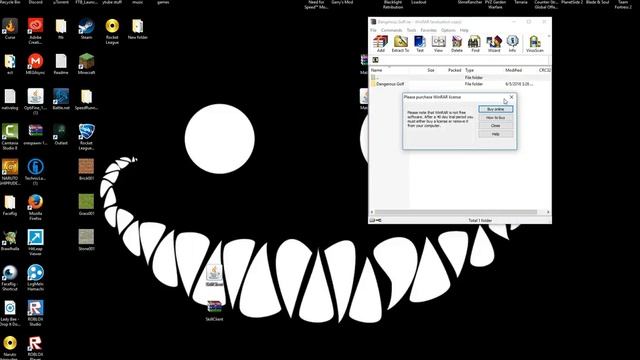Sort by the Size column header
This screenshot has width=640, height=360.
[430, 70]
